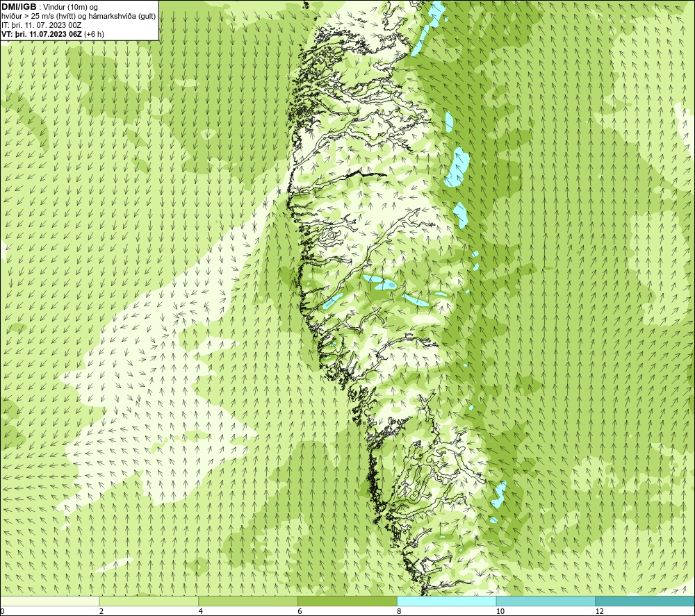
Task: Select the 6–8 m/s dark green color band
Action: click(347, 601)
